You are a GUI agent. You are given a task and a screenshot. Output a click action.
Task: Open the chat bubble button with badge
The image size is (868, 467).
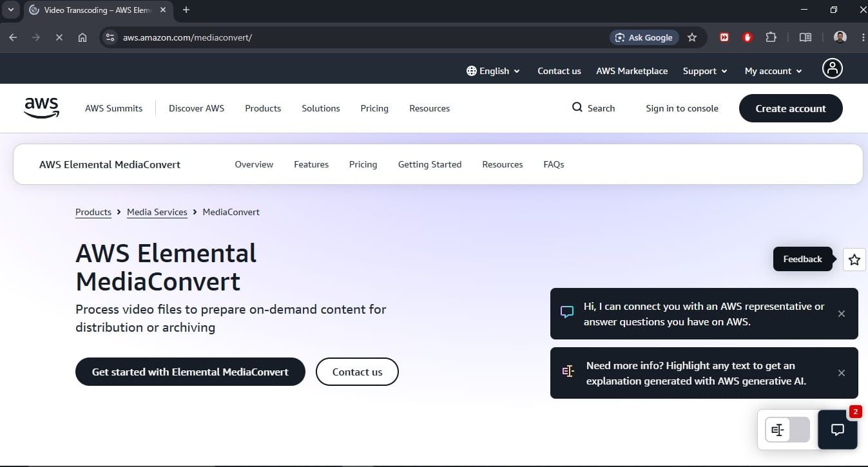coord(838,430)
